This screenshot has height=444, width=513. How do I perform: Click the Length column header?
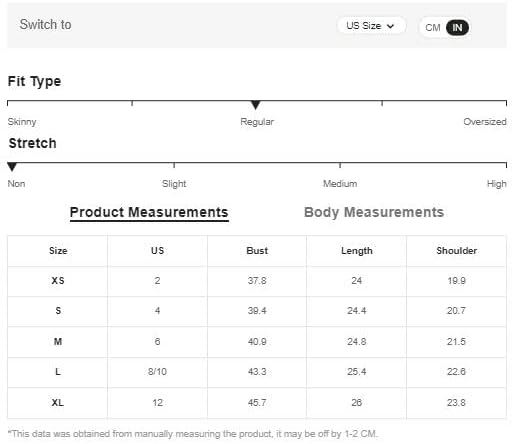pyautogui.click(x=357, y=251)
